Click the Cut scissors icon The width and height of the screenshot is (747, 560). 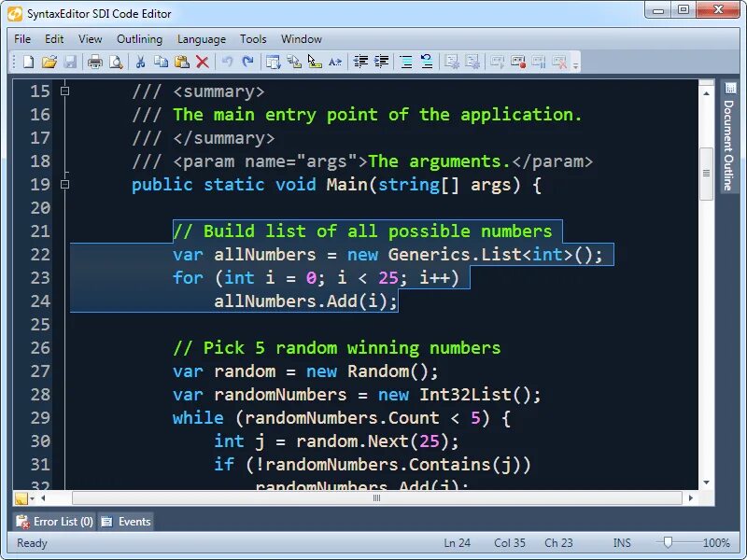(141, 62)
